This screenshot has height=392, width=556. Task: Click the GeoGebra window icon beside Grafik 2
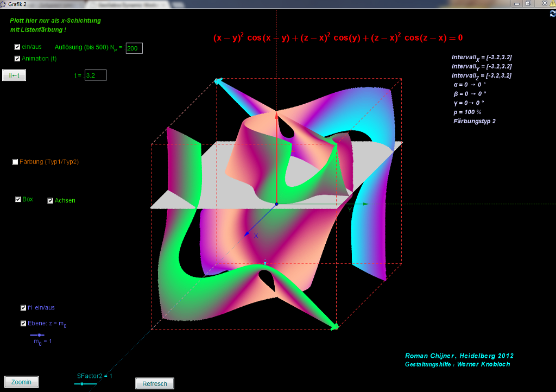click(4, 4)
